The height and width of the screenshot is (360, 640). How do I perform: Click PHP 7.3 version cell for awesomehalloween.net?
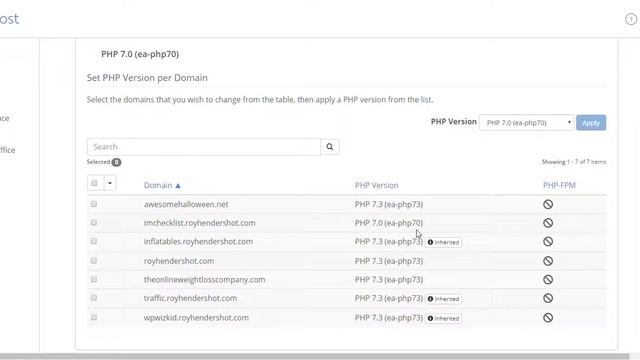pos(389,204)
